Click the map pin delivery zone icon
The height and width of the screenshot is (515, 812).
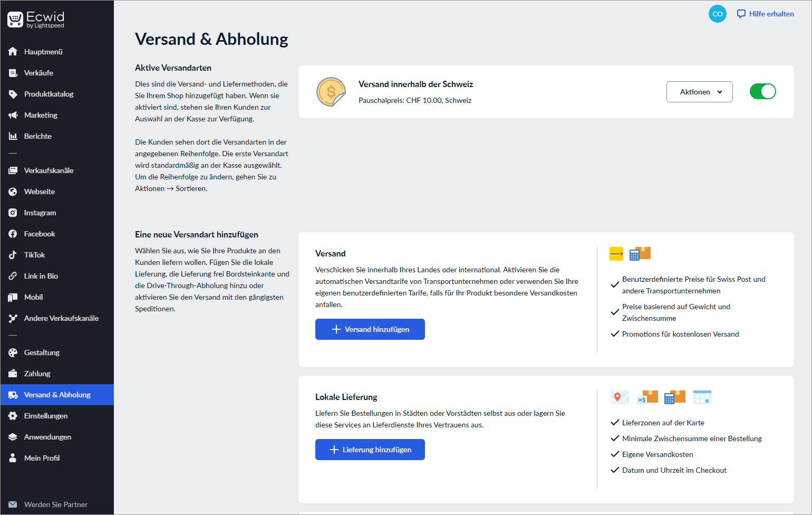[x=620, y=397]
